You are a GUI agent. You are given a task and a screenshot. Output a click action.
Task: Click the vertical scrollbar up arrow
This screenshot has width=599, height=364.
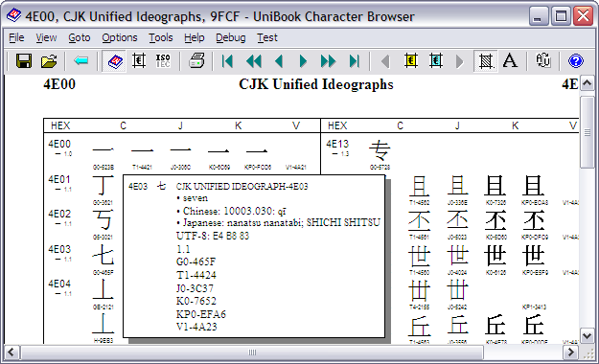(587, 83)
